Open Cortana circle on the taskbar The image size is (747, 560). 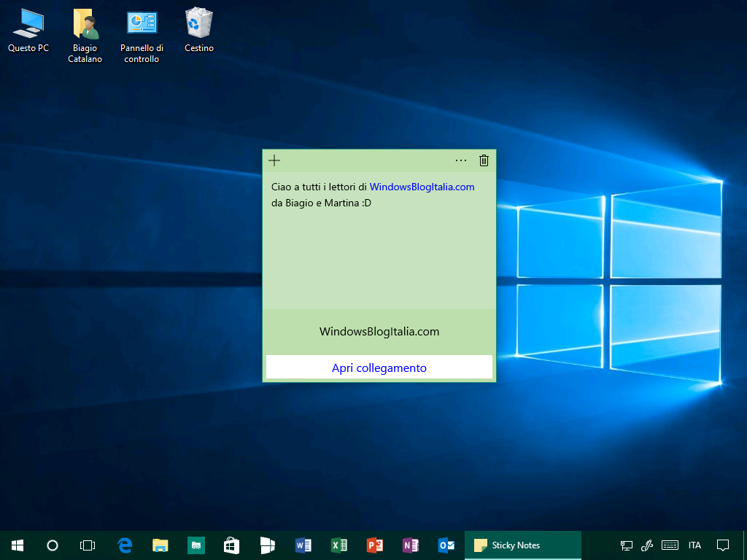[53, 545]
